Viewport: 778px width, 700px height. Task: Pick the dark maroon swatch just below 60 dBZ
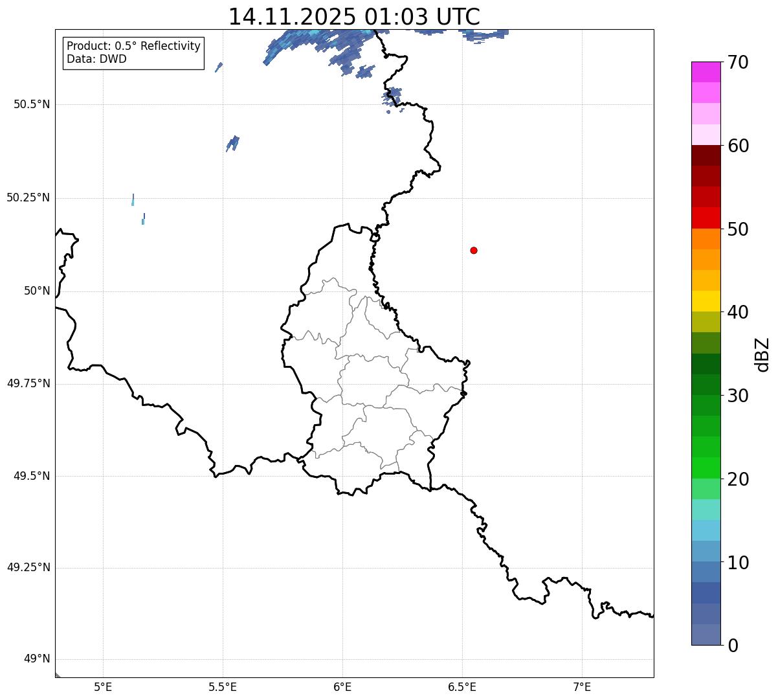pos(706,155)
